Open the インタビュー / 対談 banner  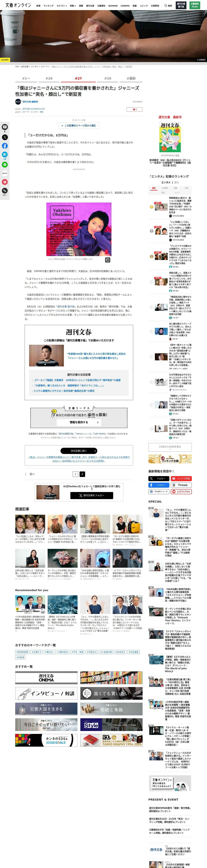pyautogui.click(x=46, y=693)
